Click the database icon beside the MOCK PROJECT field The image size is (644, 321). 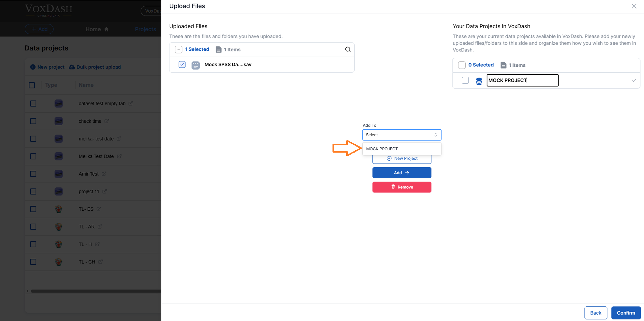[x=479, y=81]
